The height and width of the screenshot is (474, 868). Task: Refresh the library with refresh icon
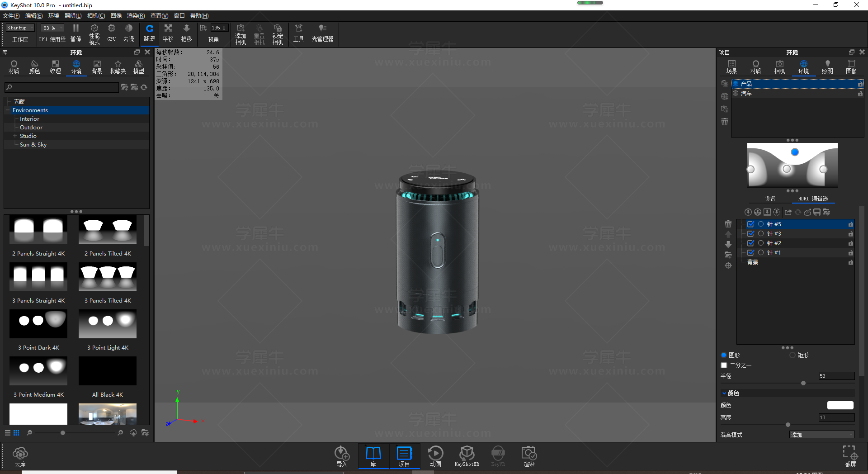click(x=144, y=87)
